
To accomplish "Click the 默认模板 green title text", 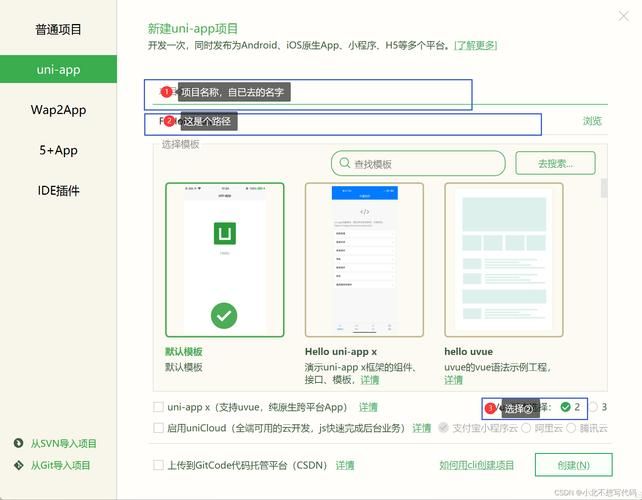I will pos(183,352).
